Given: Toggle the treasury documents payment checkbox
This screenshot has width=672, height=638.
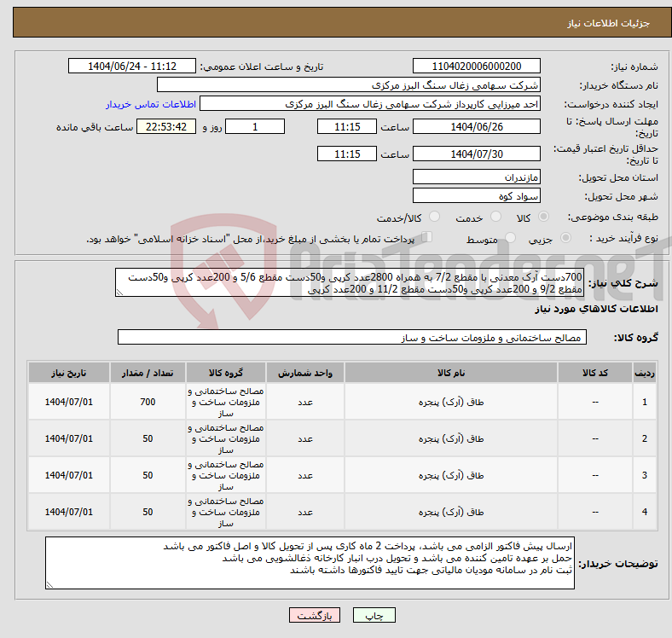Looking at the screenshot, I should click(x=427, y=238).
